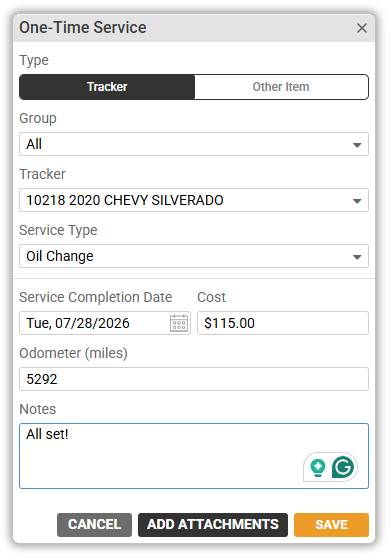Click the CANCEL button
The height and width of the screenshot is (560, 391).
94,525
